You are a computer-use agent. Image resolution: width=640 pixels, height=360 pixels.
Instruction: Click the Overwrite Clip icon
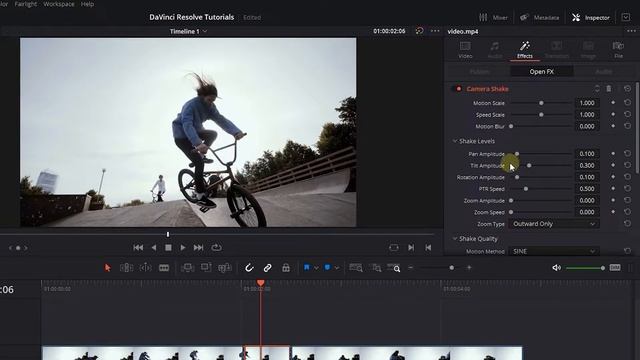point(206,268)
